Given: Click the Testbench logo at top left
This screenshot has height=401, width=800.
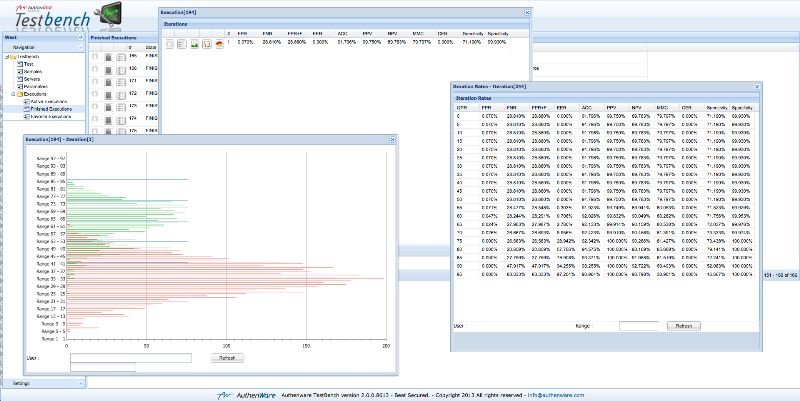Looking at the screenshot, I should [x=66, y=15].
